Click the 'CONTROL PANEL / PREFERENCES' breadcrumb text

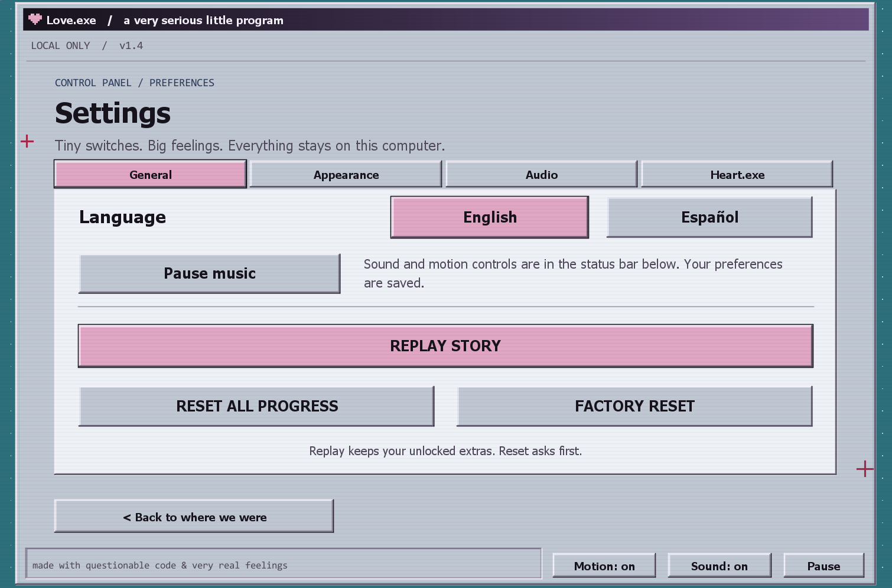pyautogui.click(x=135, y=83)
